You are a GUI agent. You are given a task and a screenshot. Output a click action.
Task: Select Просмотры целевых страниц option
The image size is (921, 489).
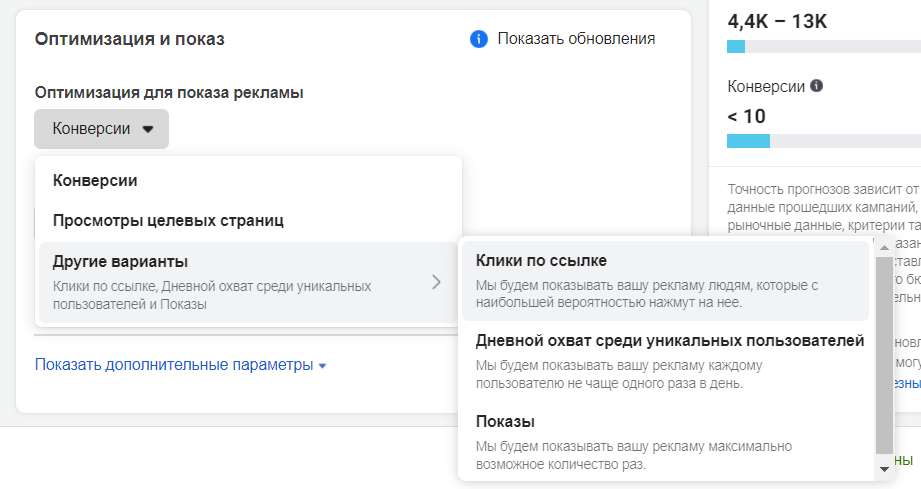point(168,220)
